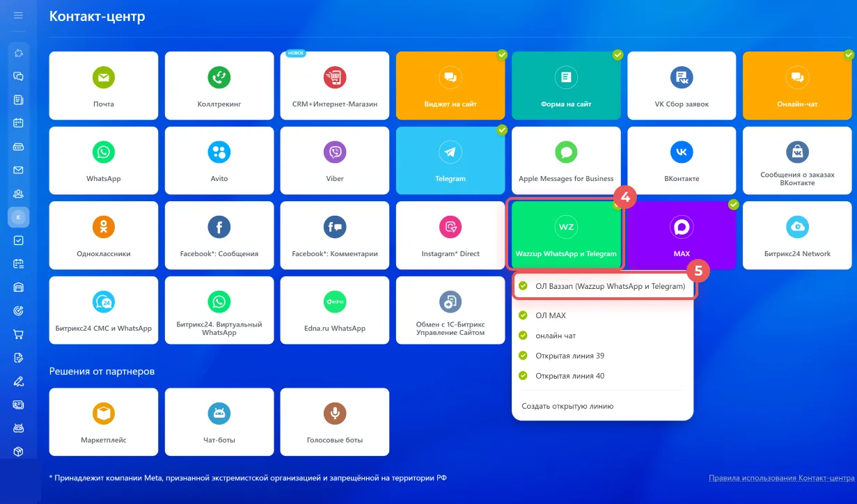Open the Виджет на сайт tile
Image resolution: width=857 pixels, height=504 pixels.
(450, 85)
